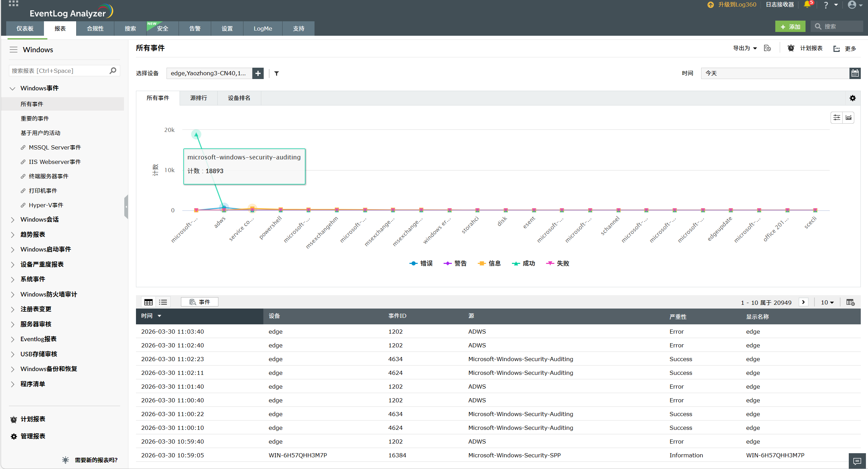The height and width of the screenshot is (469, 868).
Task: Open the column selector icon in table toolbar
Action: coord(850,302)
